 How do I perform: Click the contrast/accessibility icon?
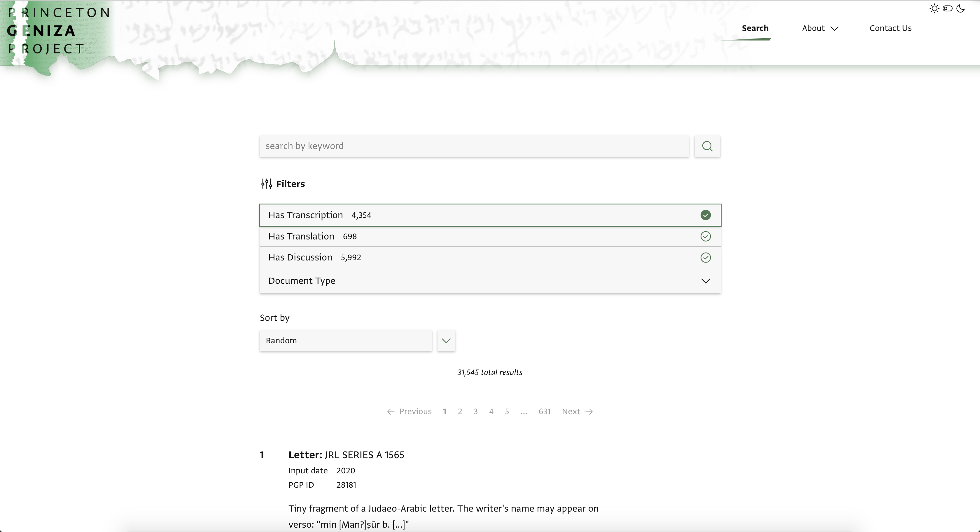[x=948, y=8]
